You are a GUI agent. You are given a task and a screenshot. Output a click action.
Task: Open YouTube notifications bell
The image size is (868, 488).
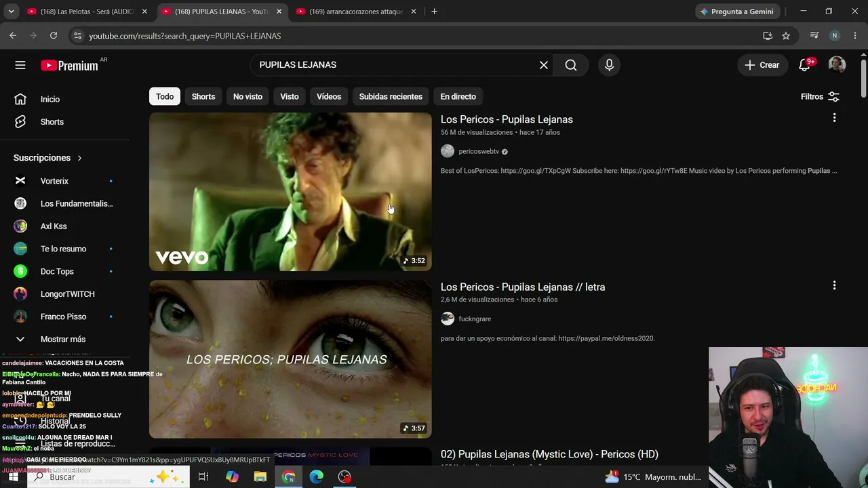805,65
